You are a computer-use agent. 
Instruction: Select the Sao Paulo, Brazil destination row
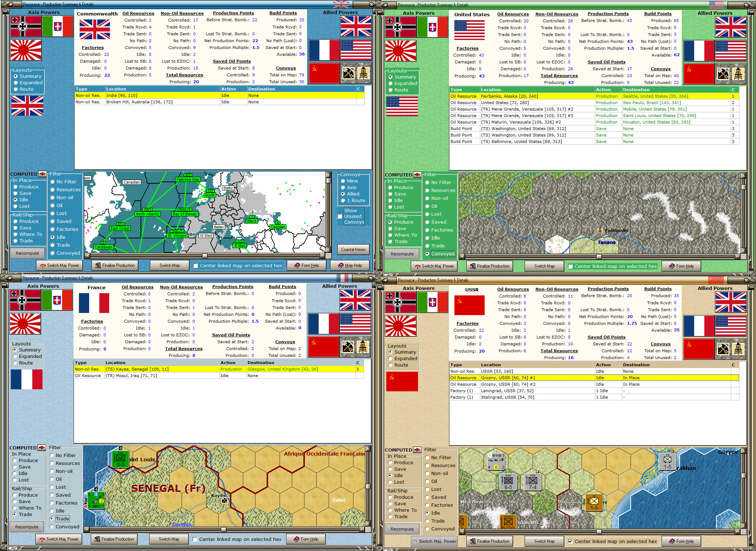click(x=594, y=103)
